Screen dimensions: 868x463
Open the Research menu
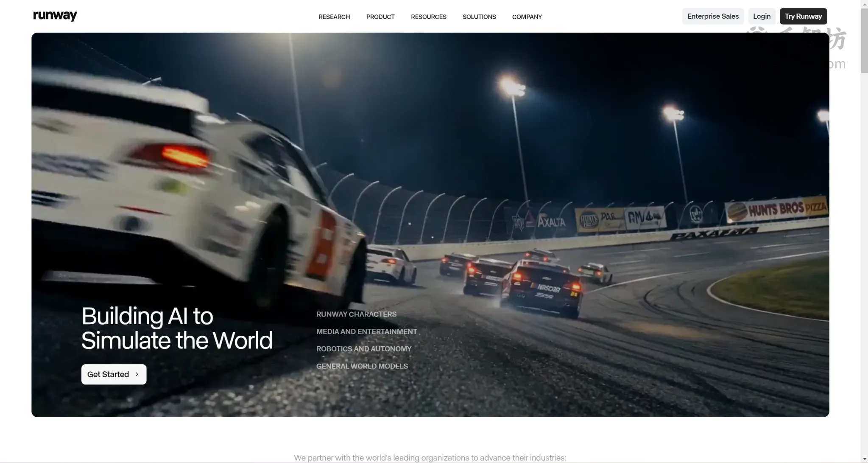(x=334, y=17)
